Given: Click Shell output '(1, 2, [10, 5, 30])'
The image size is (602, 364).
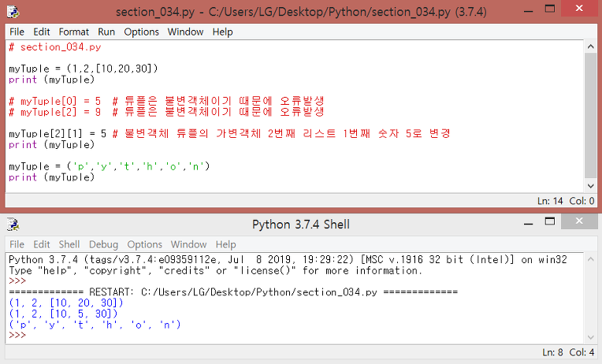Looking at the screenshot, I should [63, 314].
